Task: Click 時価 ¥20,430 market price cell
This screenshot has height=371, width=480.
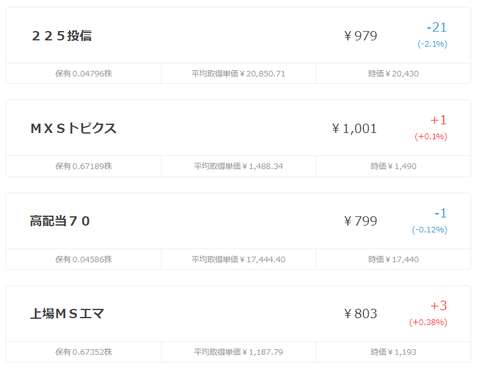Action: pos(393,73)
